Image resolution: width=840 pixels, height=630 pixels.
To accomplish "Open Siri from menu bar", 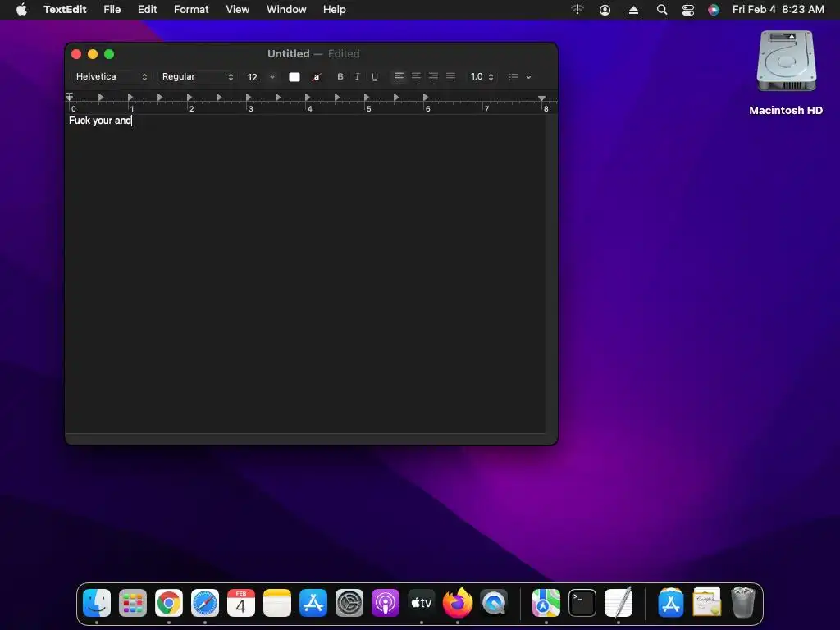I will pyautogui.click(x=714, y=10).
